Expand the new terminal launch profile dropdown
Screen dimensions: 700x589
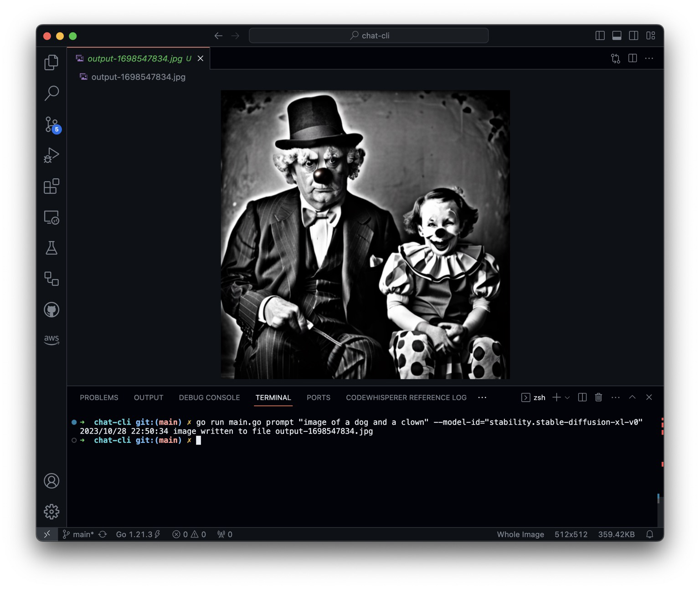567,398
